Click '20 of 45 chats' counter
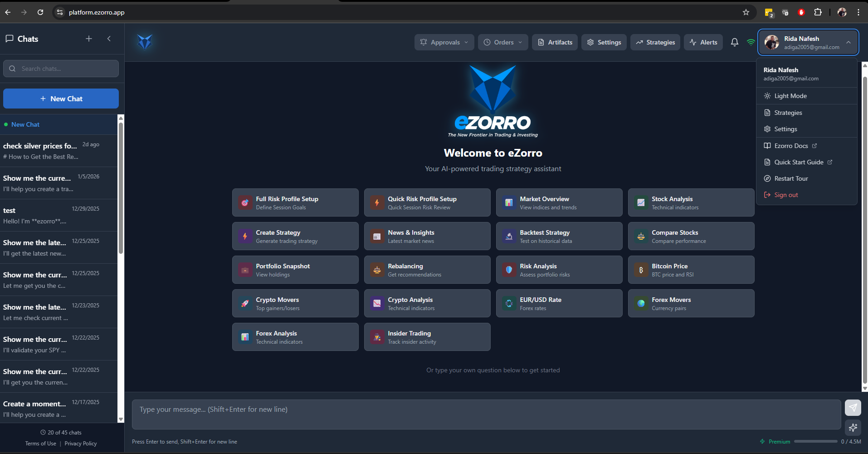The width and height of the screenshot is (868, 454). (61, 433)
